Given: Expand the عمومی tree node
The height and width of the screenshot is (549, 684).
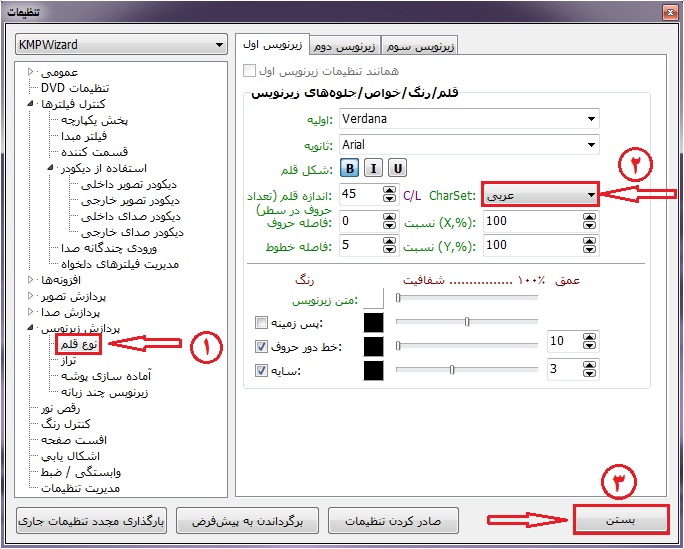Looking at the screenshot, I should click(31, 72).
